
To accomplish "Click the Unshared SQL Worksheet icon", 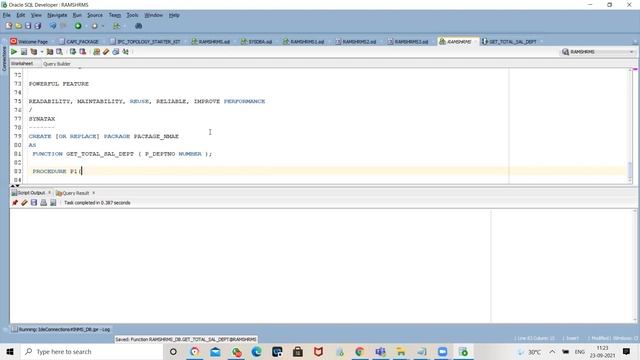I will pos(96,52).
